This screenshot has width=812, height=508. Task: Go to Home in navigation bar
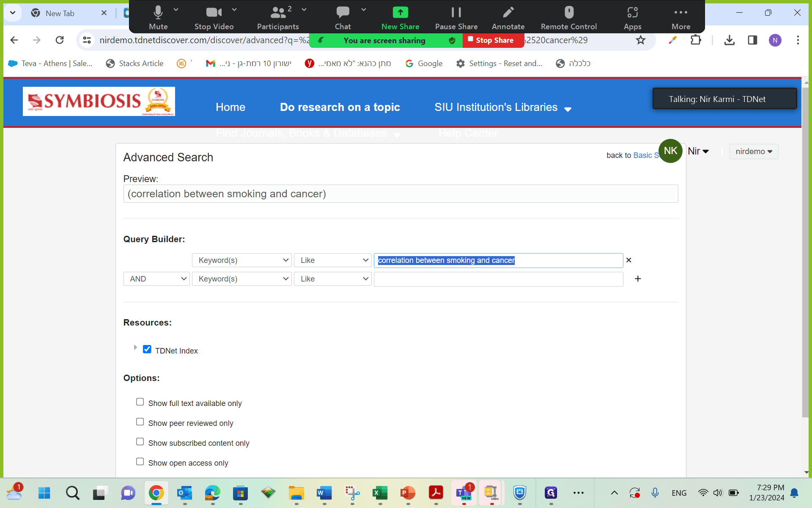pos(230,107)
